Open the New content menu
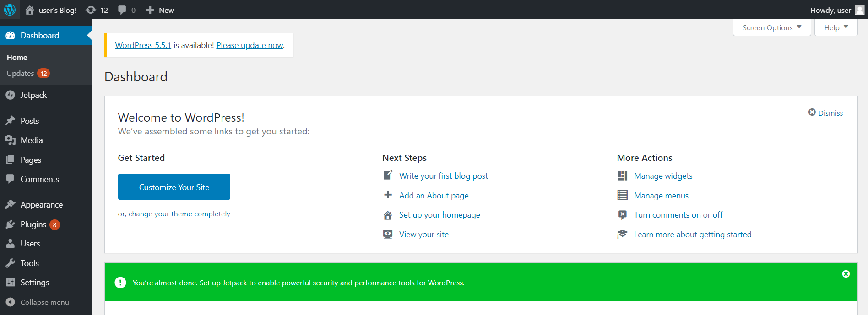This screenshot has width=868, height=315. click(x=160, y=10)
